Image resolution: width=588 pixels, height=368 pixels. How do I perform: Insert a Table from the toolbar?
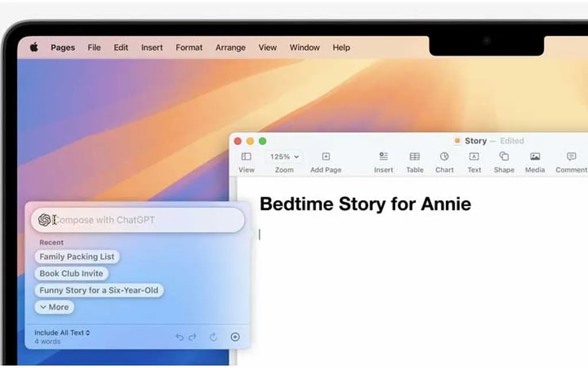click(415, 156)
